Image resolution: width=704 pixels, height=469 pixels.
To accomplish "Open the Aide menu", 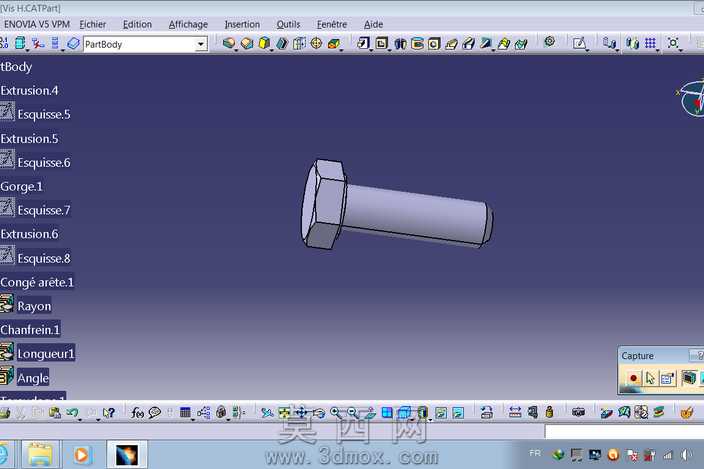I will click(x=374, y=24).
